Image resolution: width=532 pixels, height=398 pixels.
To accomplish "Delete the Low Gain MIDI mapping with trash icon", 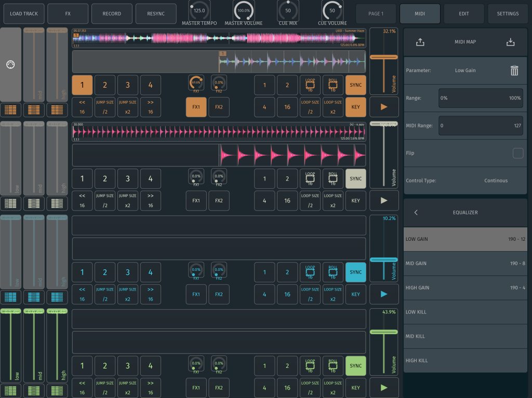I will tap(514, 71).
